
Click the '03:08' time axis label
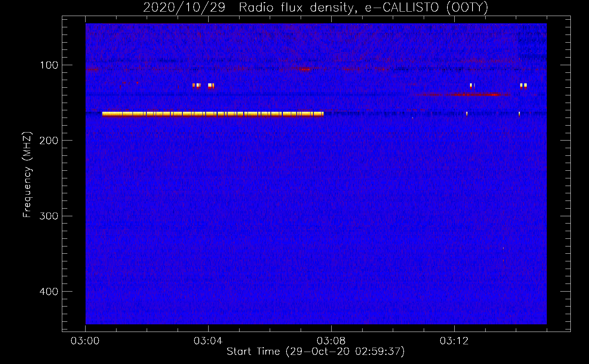331,341
